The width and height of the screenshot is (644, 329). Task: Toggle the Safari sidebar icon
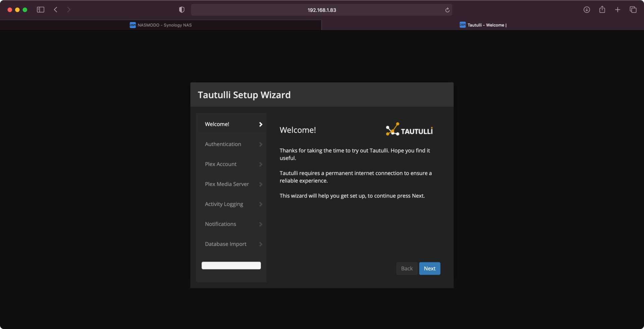pyautogui.click(x=40, y=10)
